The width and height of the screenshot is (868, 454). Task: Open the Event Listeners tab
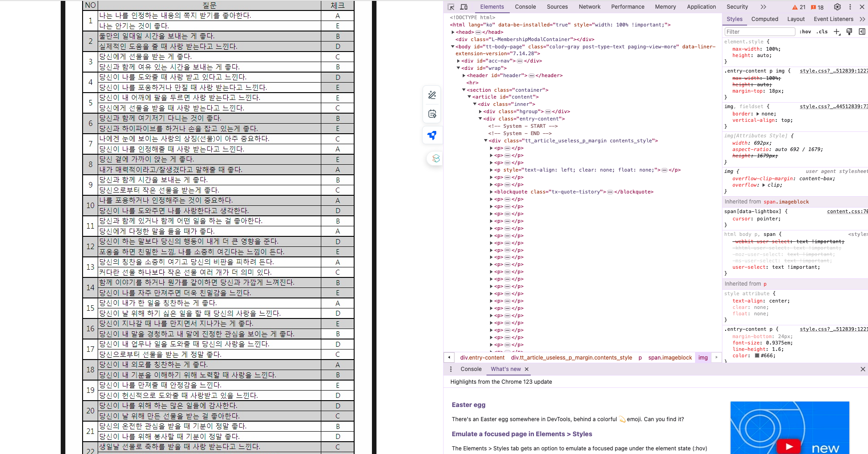[833, 19]
